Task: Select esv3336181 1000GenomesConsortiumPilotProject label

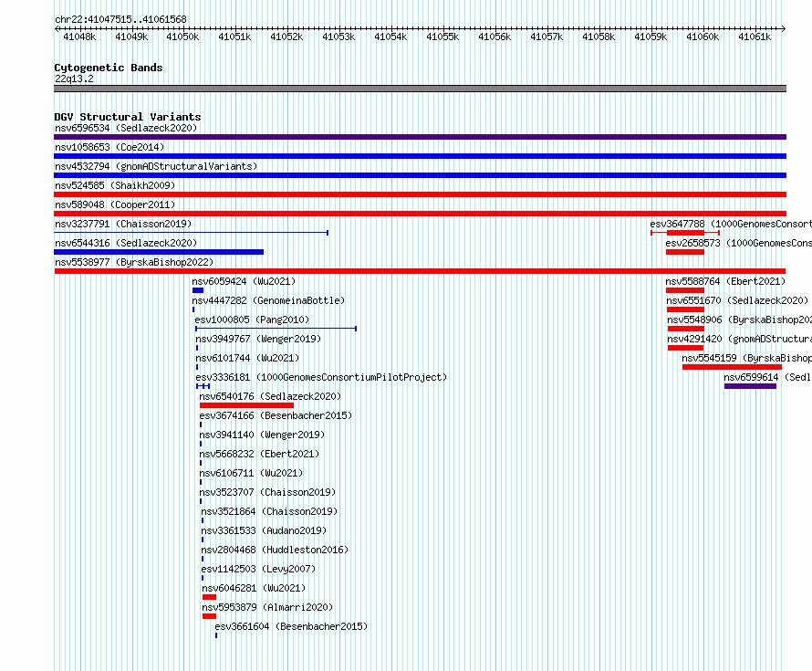Action: pos(321,377)
